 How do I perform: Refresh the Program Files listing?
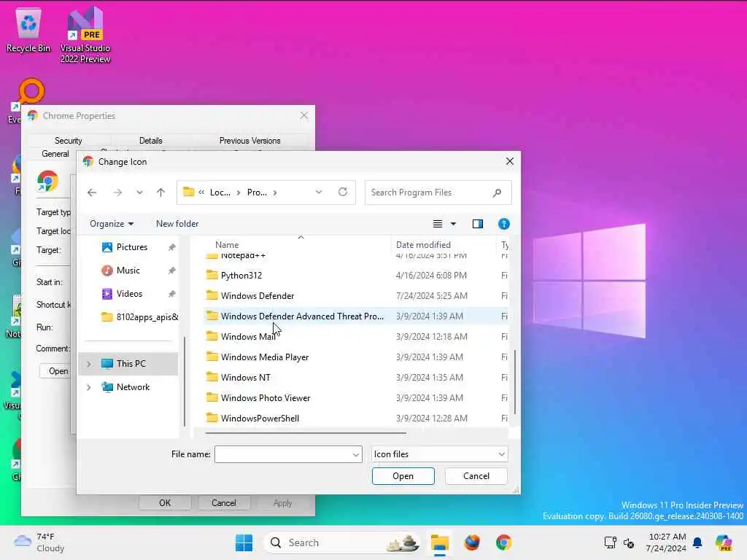point(343,192)
